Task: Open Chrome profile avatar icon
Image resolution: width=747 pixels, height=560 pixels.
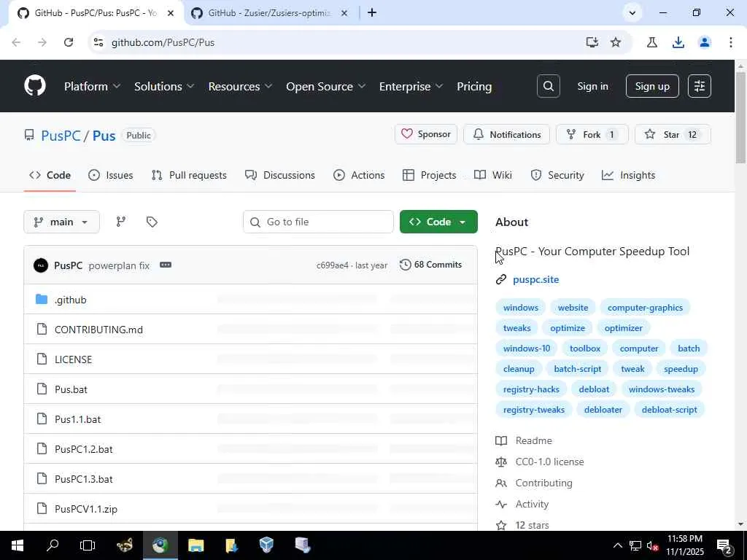Action: [x=705, y=42]
